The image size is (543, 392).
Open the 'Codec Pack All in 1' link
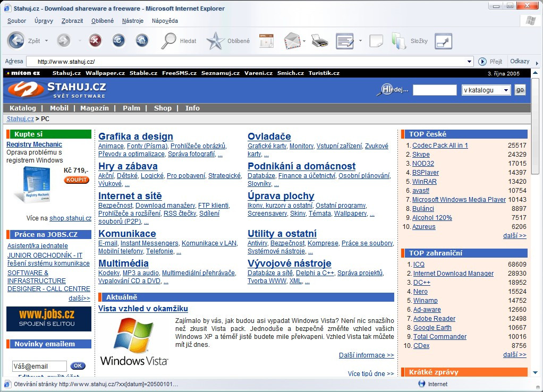pyautogui.click(x=440, y=146)
